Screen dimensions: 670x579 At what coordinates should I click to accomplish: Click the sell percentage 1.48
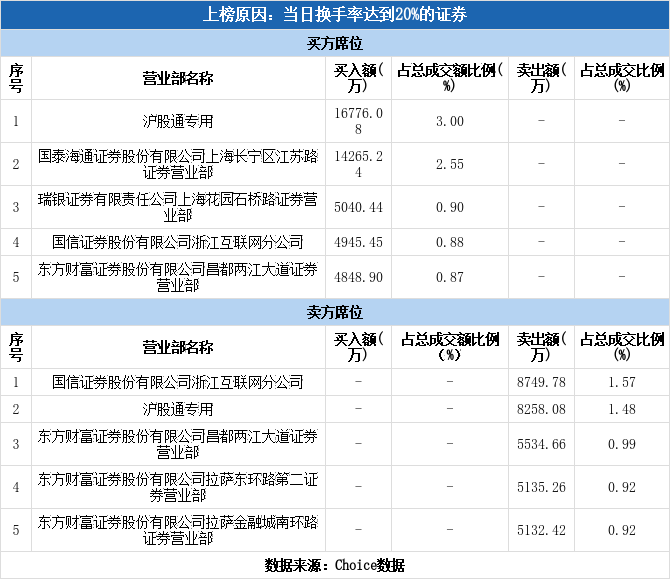(622, 409)
